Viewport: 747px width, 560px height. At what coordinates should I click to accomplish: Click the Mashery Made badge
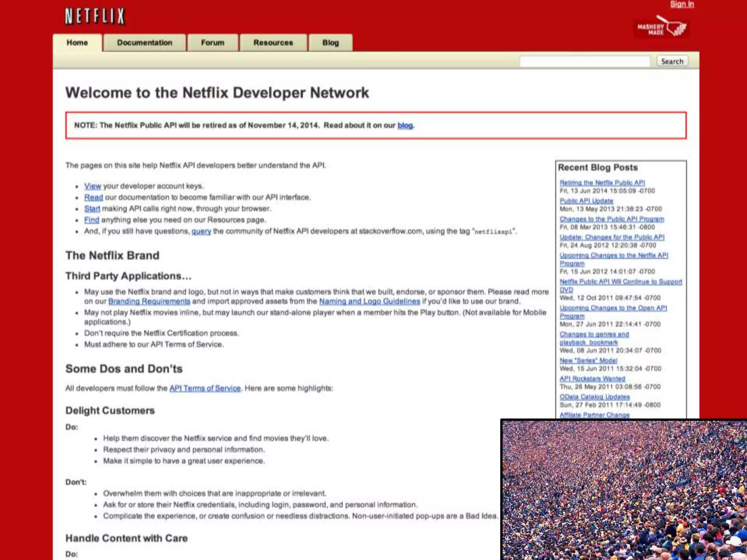point(661,28)
